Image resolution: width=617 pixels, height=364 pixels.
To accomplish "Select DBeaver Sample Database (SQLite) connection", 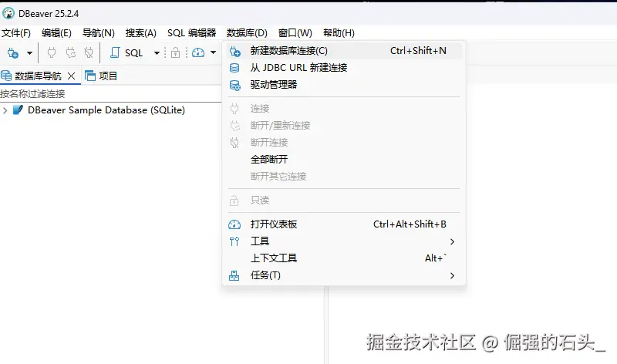I will [106, 110].
